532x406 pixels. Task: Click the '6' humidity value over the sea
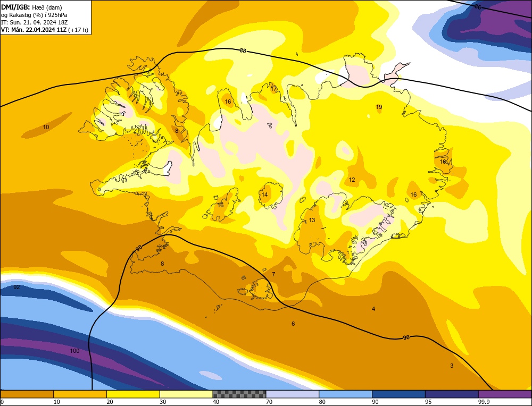pos(293,324)
